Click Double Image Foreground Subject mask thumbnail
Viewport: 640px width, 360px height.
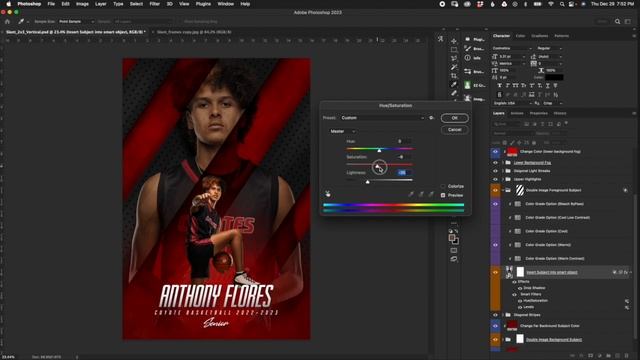coord(520,190)
